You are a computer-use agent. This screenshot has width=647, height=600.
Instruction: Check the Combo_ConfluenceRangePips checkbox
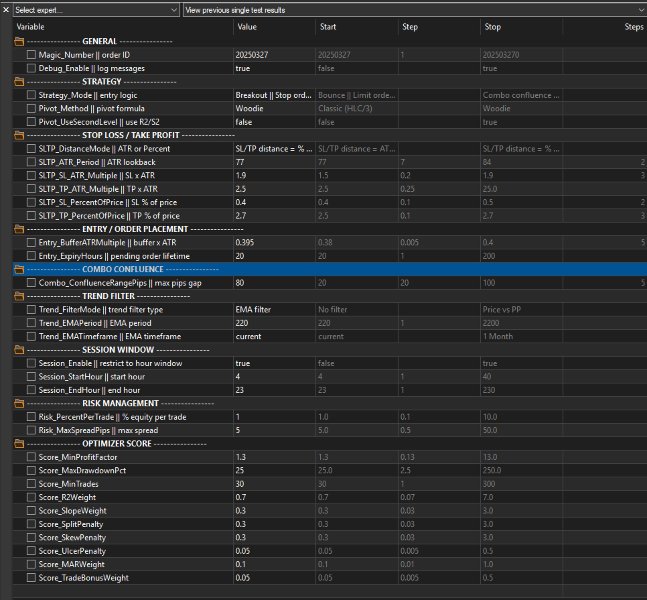click(31, 283)
